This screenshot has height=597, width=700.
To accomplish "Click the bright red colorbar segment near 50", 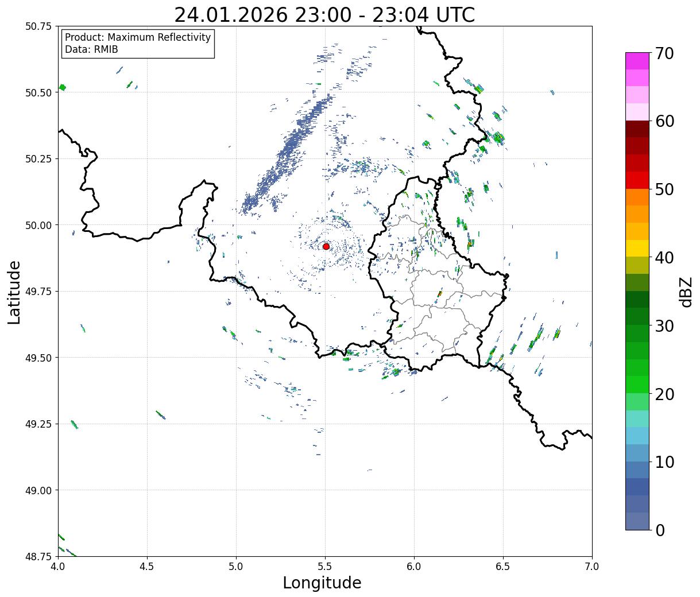I will point(637,180).
